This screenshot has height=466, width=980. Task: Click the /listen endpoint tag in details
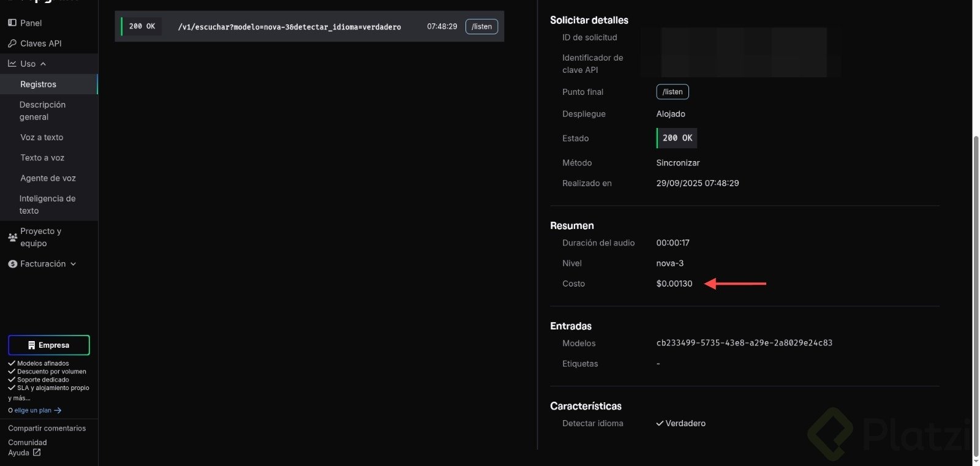(x=673, y=92)
